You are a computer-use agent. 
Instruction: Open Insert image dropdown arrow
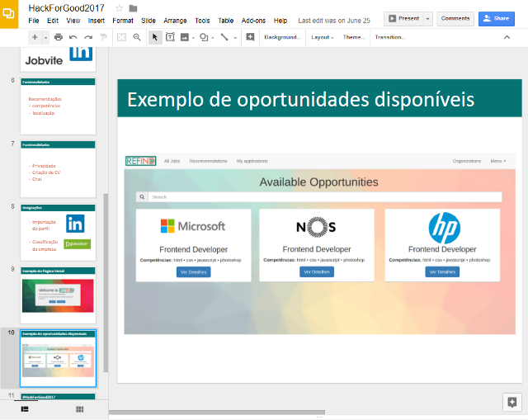point(193,38)
